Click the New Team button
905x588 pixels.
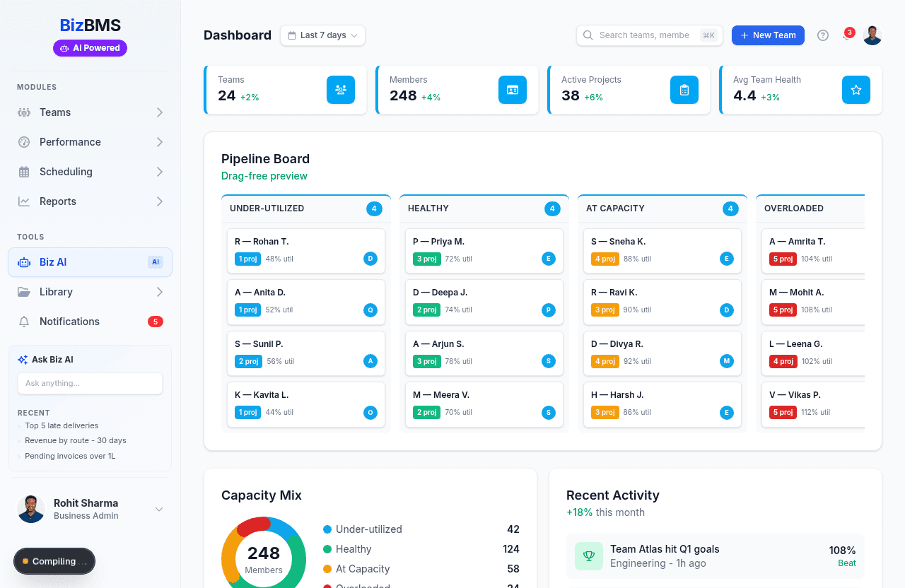pos(767,35)
